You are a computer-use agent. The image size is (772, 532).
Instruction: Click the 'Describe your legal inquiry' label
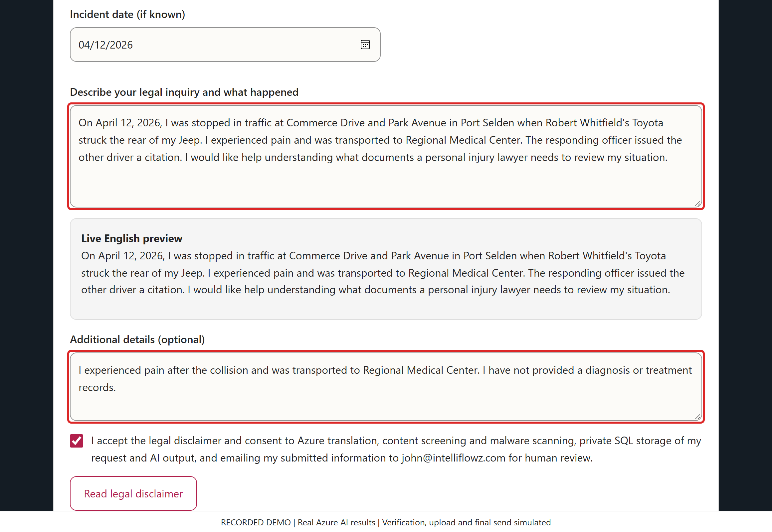tap(184, 92)
